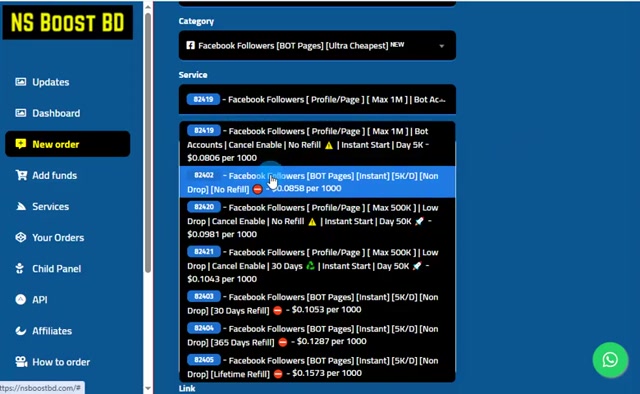This screenshot has width=640, height=394.
Task: Click the sidebar scroll up arrow
Action: coord(148,7)
